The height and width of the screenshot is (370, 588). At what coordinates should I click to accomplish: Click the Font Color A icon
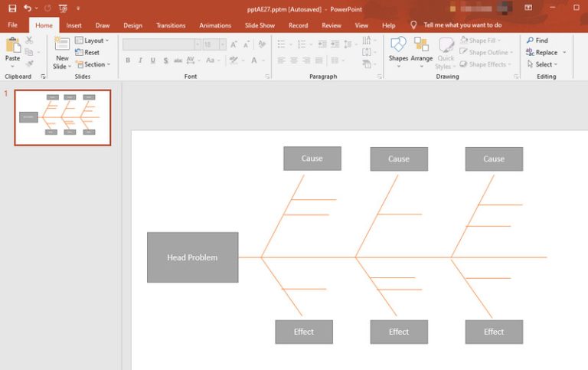click(254, 61)
